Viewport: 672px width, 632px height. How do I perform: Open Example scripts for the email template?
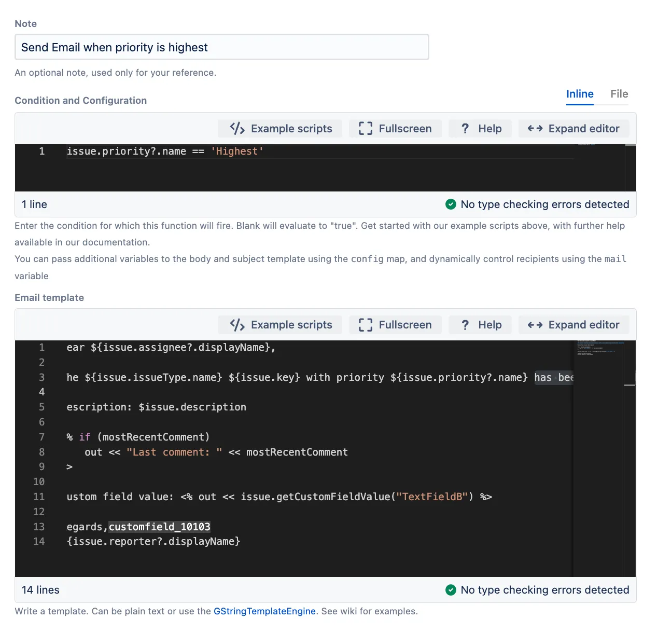(281, 325)
